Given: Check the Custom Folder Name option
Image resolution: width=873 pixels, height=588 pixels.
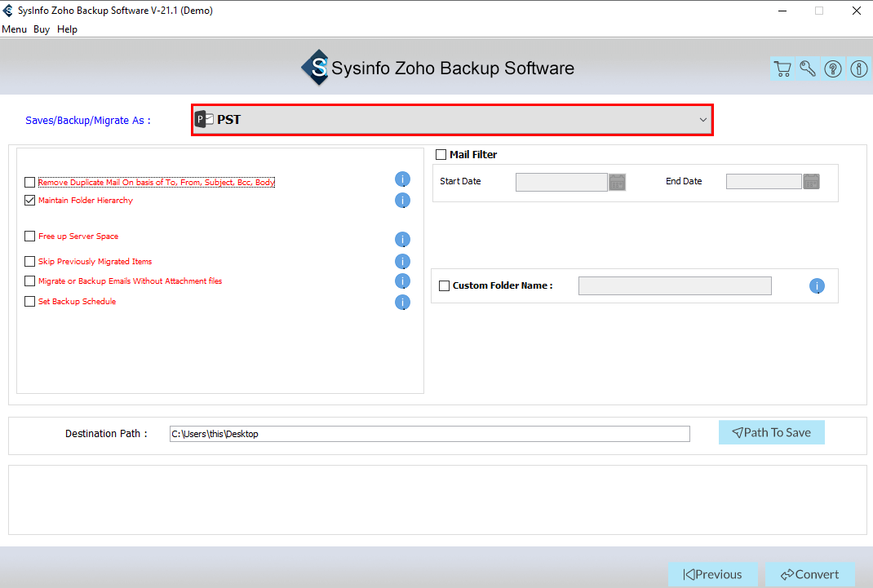Looking at the screenshot, I should pos(445,286).
